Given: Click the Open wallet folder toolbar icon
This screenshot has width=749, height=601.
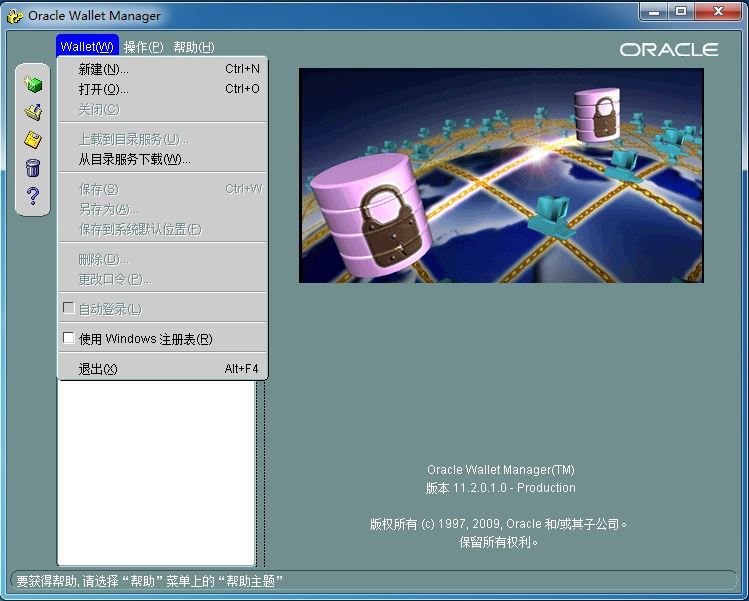Looking at the screenshot, I should click(33, 112).
